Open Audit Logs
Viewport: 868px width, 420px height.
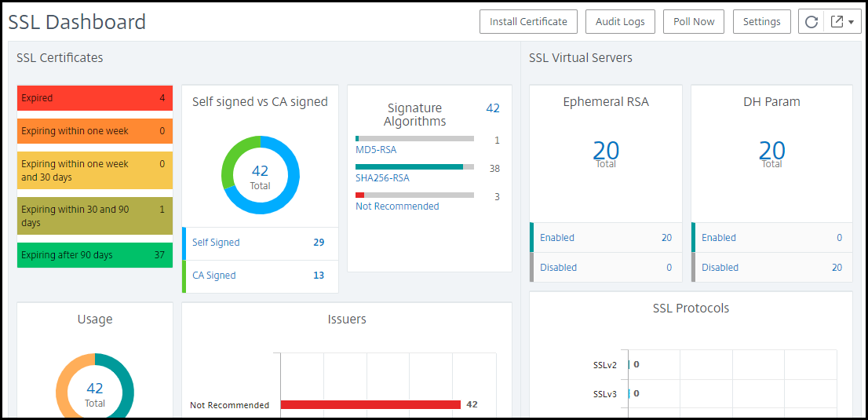click(620, 22)
